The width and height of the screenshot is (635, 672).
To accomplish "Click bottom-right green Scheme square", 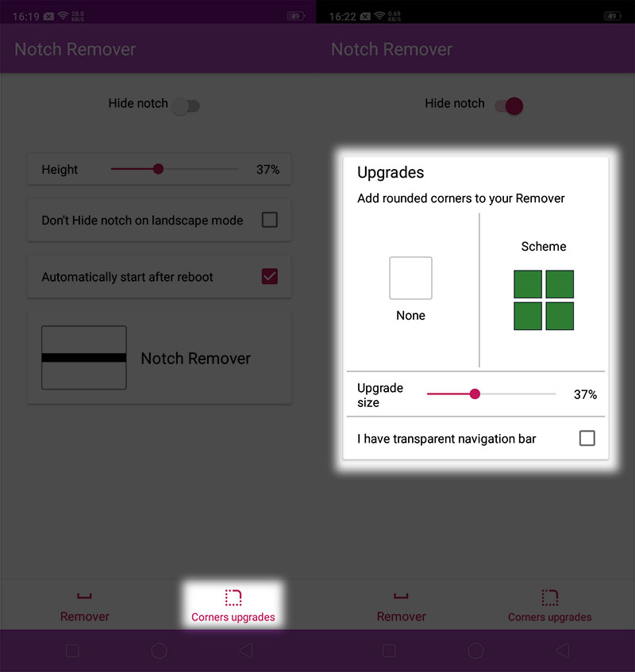I will tap(560, 316).
